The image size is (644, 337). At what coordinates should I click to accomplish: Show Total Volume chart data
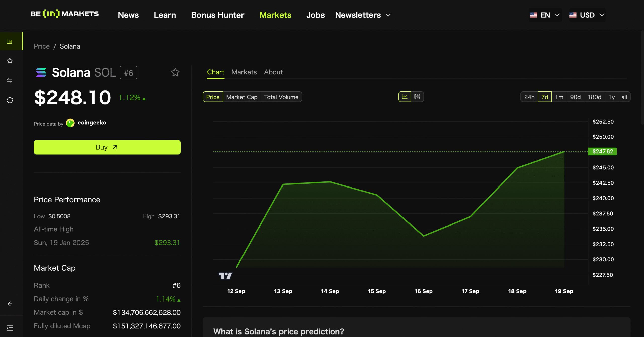point(281,97)
